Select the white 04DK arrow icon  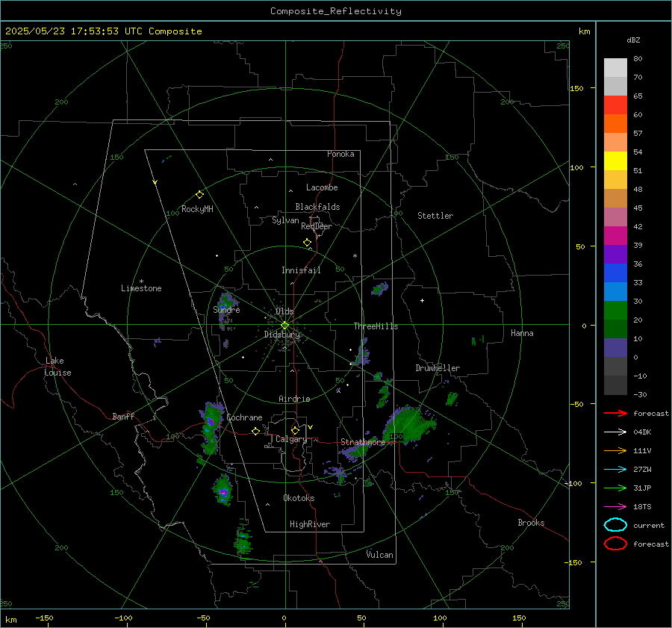point(615,432)
